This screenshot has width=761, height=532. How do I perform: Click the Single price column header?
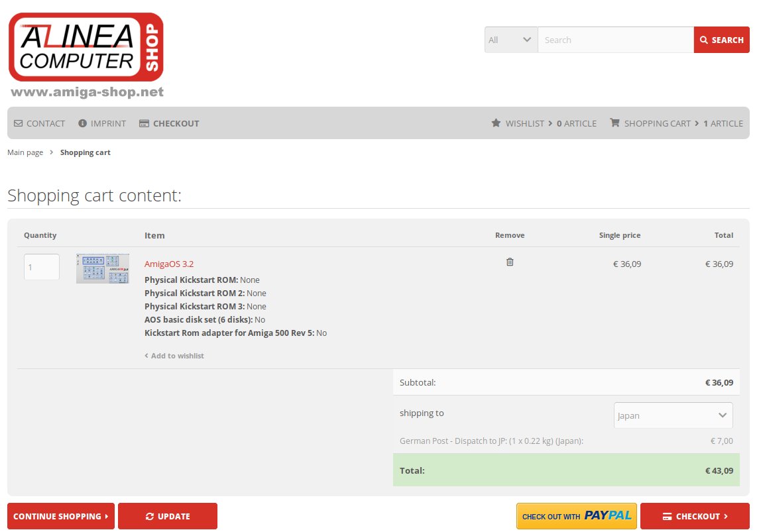(620, 235)
